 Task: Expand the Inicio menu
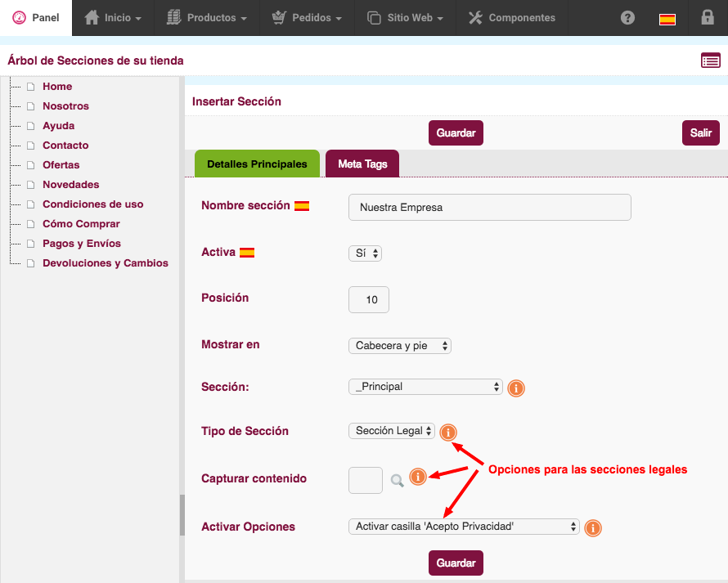click(113, 18)
